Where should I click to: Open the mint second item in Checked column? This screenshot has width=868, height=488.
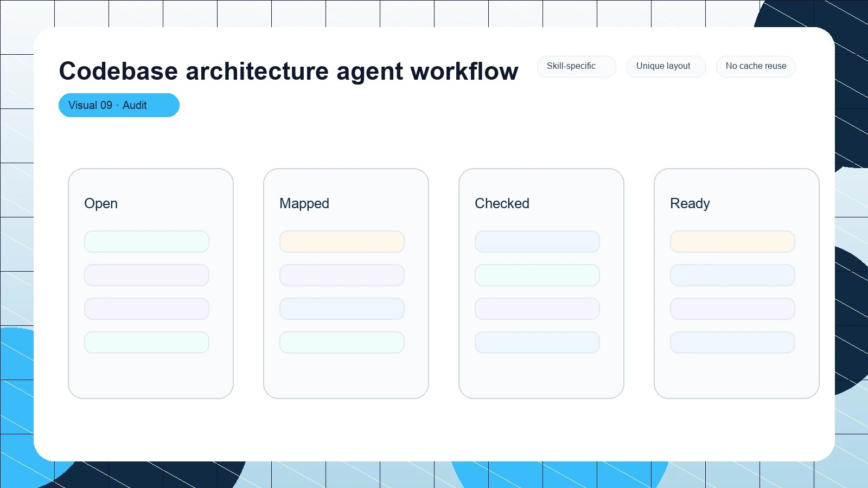537,275
